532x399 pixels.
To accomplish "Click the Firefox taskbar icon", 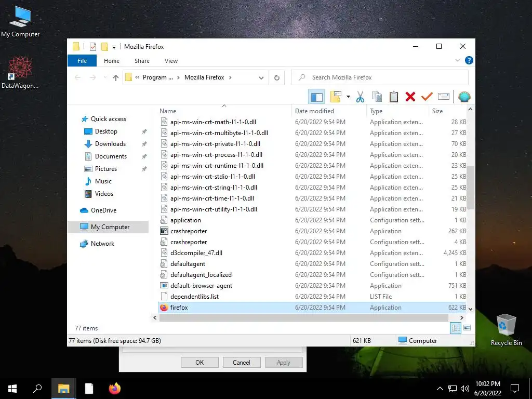I will click(x=115, y=389).
